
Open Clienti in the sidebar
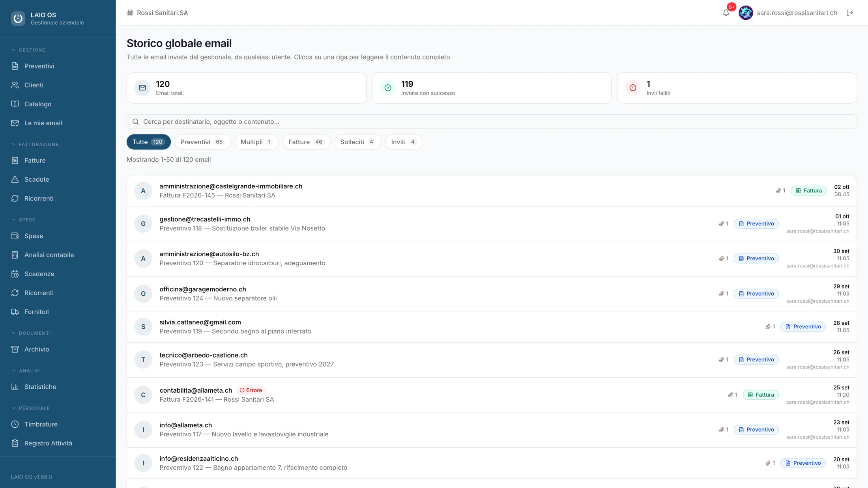click(x=58, y=85)
